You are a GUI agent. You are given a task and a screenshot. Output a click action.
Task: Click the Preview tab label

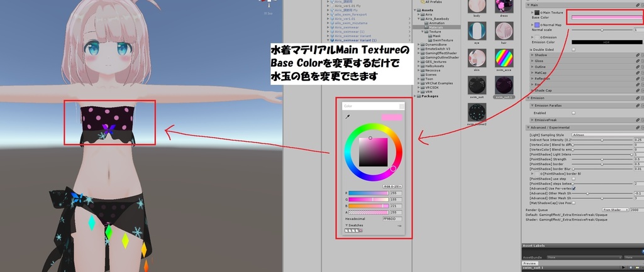tap(529, 263)
